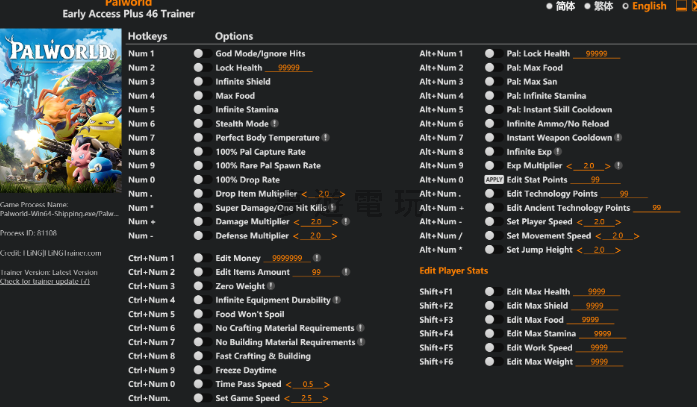The image size is (697, 407).
Task: Click Edit Max Health value field
Action: pyautogui.click(x=597, y=291)
